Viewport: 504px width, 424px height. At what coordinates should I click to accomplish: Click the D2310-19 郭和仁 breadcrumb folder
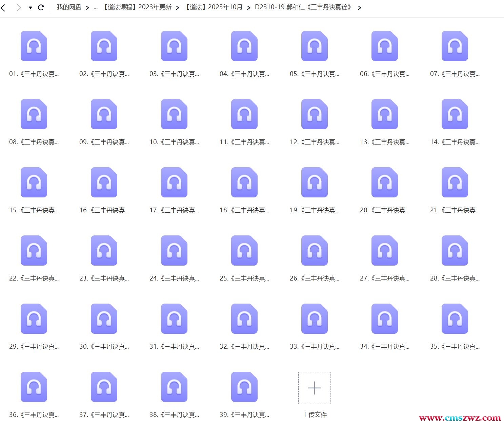pyautogui.click(x=304, y=7)
